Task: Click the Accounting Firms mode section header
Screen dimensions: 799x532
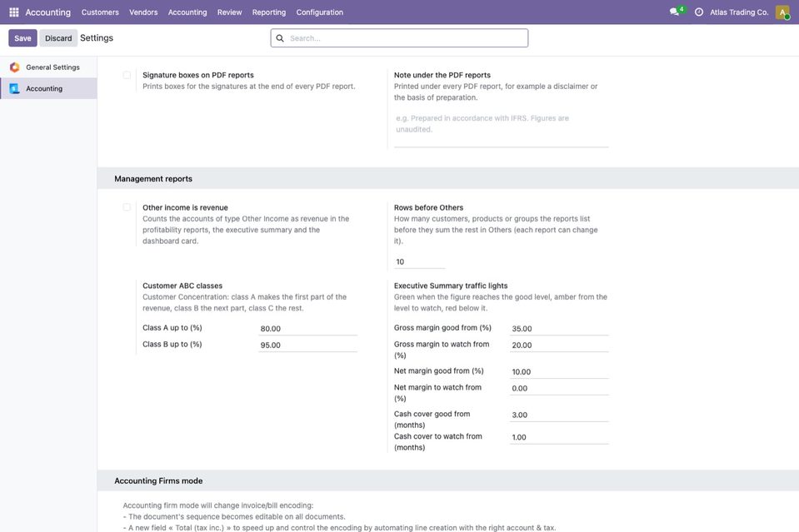Action: 448,480
